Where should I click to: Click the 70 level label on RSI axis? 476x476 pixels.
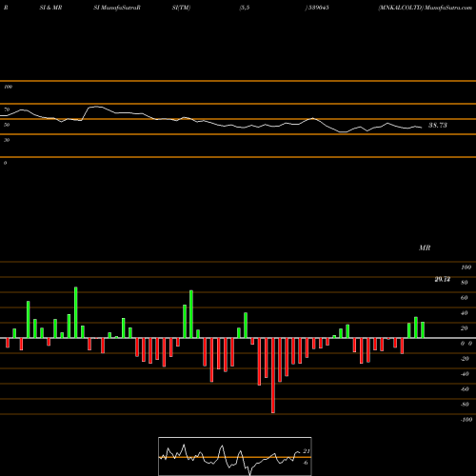pos(7,109)
